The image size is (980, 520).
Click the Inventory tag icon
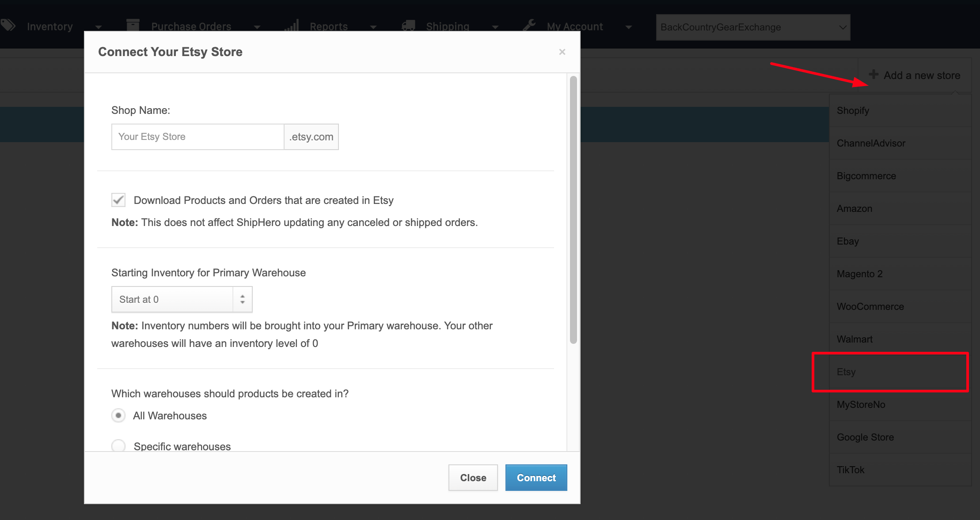click(x=8, y=25)
